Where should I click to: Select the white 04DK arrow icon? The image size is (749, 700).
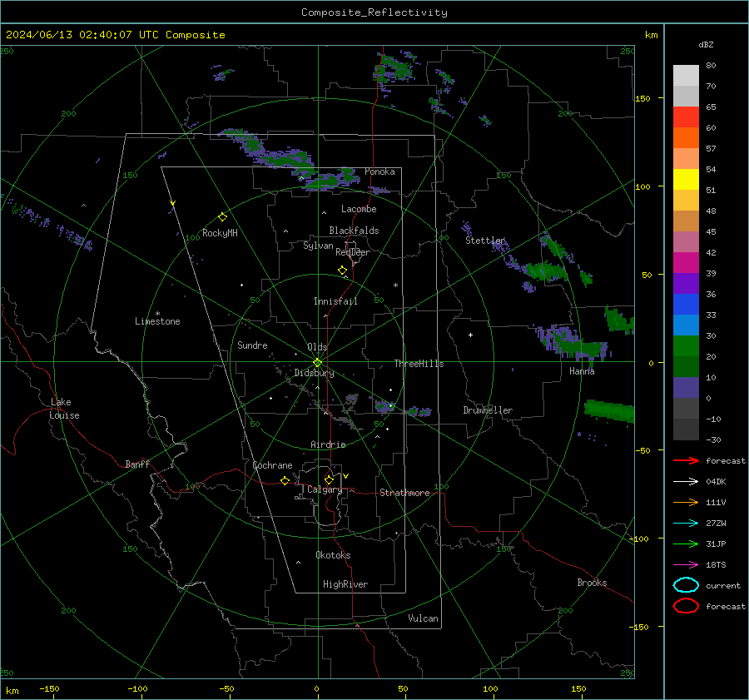686,481
